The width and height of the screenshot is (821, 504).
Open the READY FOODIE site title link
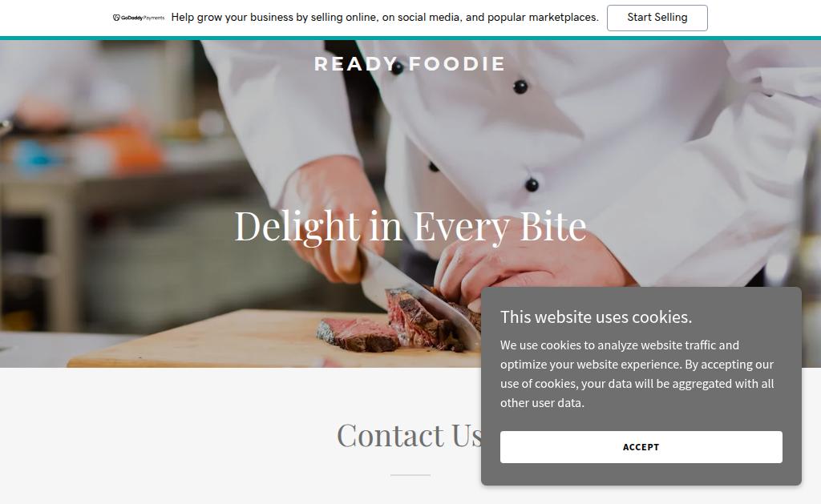tap(410, 64)
